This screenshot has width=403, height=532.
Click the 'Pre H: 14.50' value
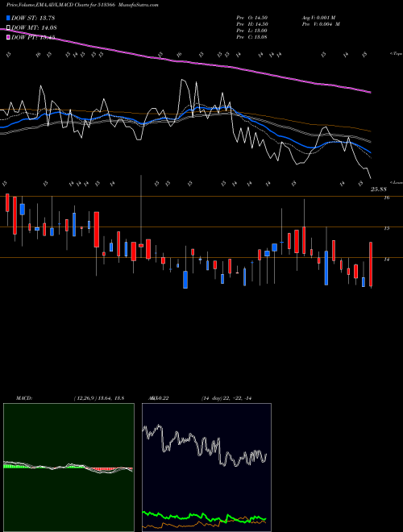pos(251,24)
